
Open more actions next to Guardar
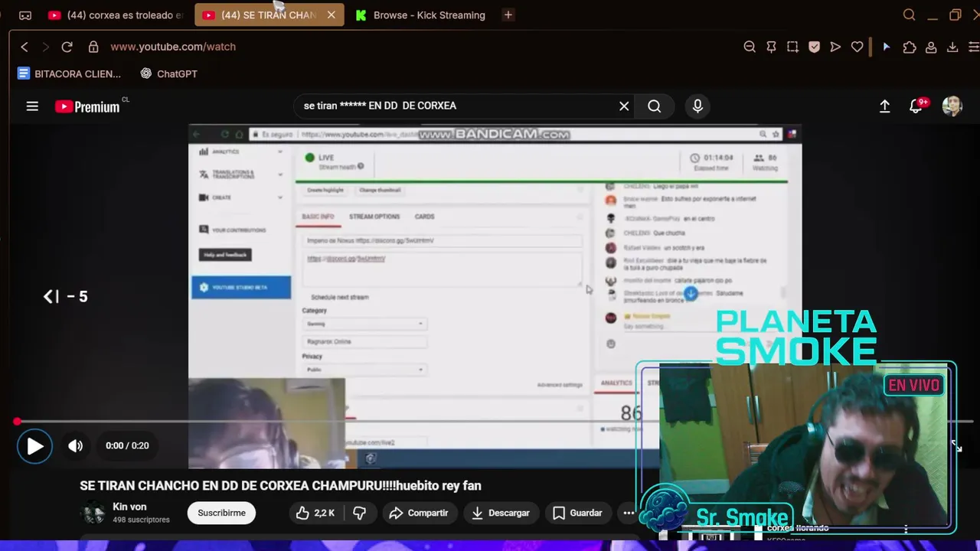629,513
